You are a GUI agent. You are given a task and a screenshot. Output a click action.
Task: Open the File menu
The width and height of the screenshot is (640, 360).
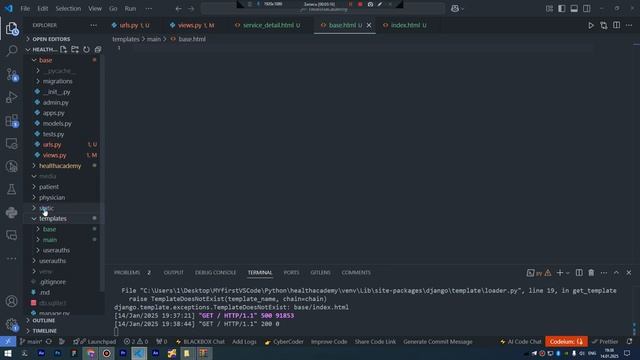pos(25,9)
